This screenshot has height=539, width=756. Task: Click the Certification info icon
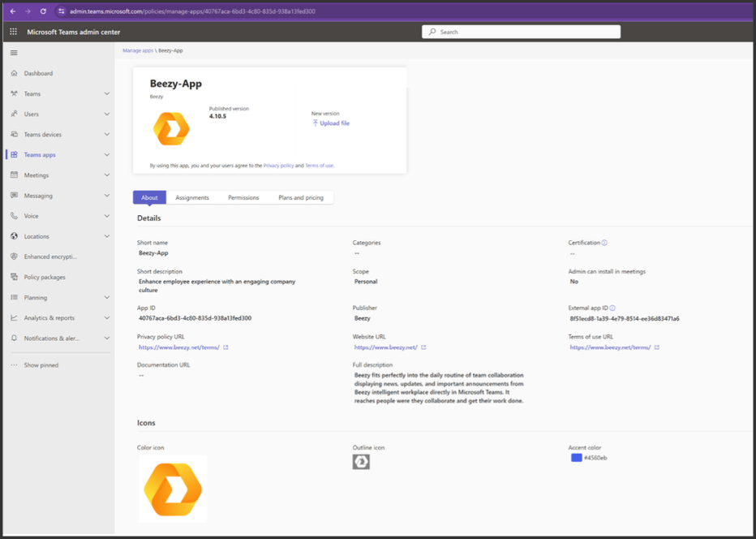click(604, 243)
